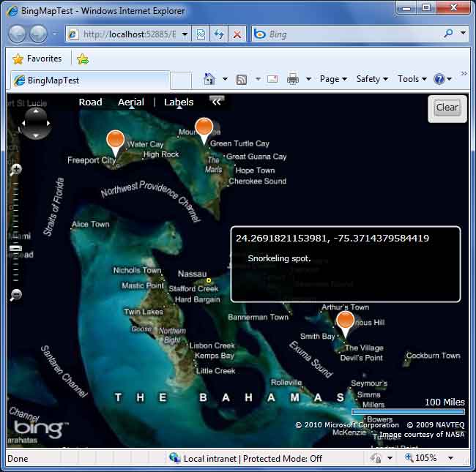The image size is (476, 472).
Task: Go back with the browser Back arrow
Action: [x=17, y=34]
